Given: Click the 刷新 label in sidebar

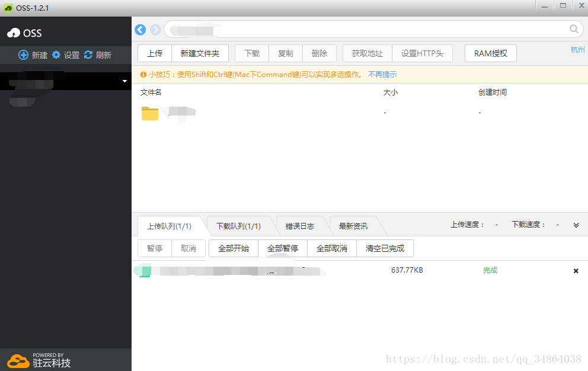Looking at the screenshot, I should [104, 55].
